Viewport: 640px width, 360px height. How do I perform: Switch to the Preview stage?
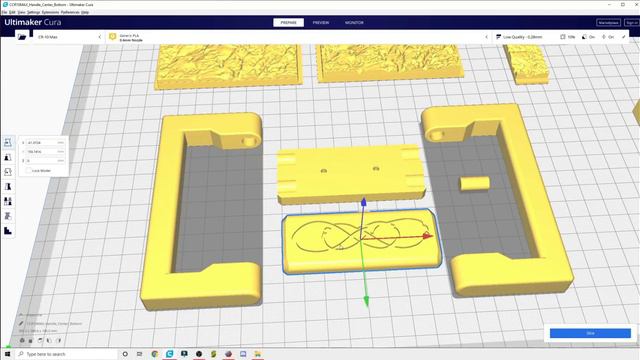(x=321, y=22)
